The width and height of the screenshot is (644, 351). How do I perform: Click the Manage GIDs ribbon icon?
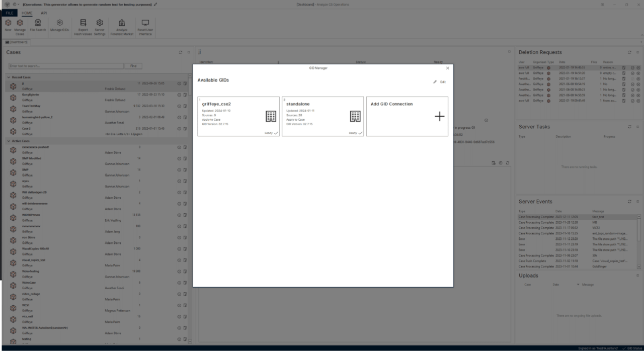pyautogui.click(x=59, y=23)
